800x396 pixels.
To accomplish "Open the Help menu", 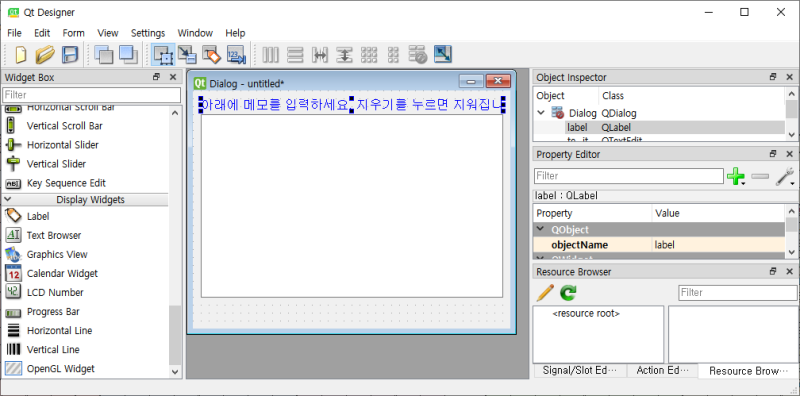I will pos(235,33).
